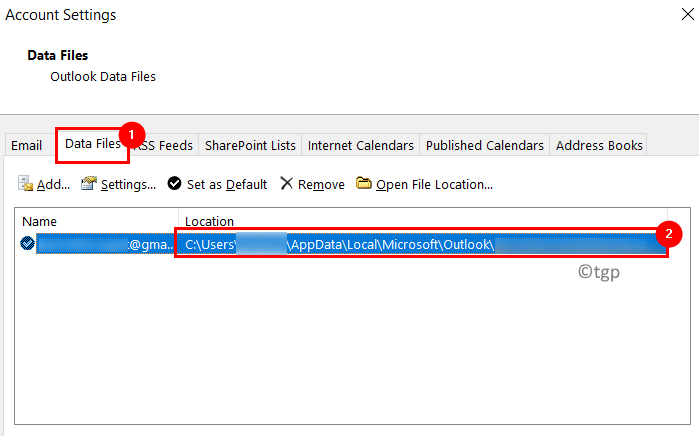Select the Data Files tab
The height and width of the screenshot is (436, 699).
pyautogui.click(x=93, y=144)
